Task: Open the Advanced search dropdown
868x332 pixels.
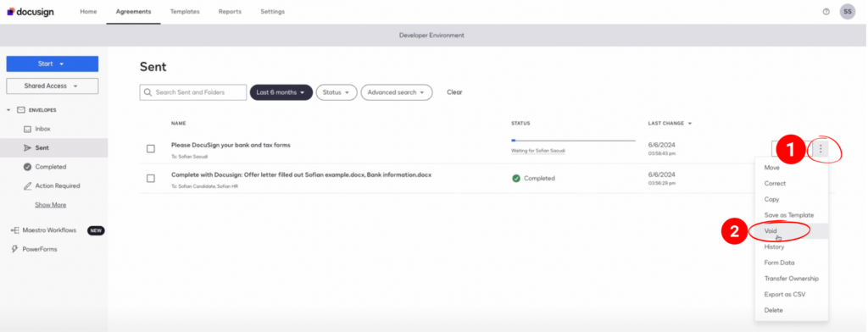Action: (x=397, y=92)
